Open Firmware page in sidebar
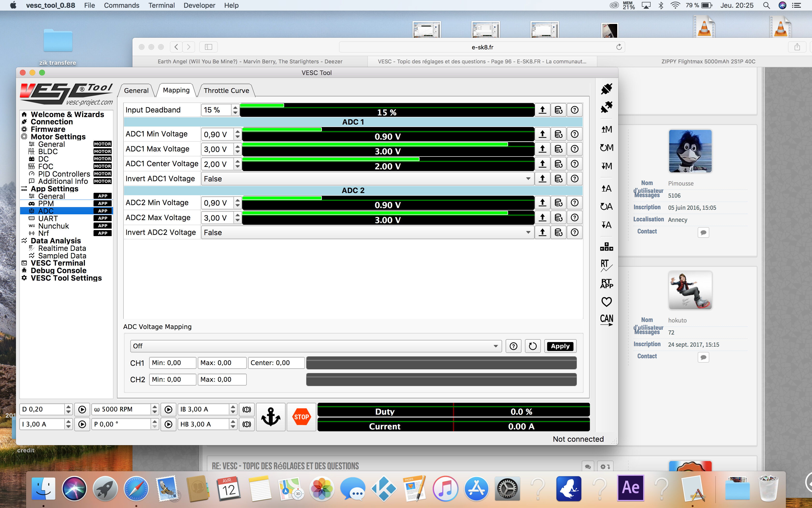812x508 pixels. pyautogui.click(x=48, y=129)
